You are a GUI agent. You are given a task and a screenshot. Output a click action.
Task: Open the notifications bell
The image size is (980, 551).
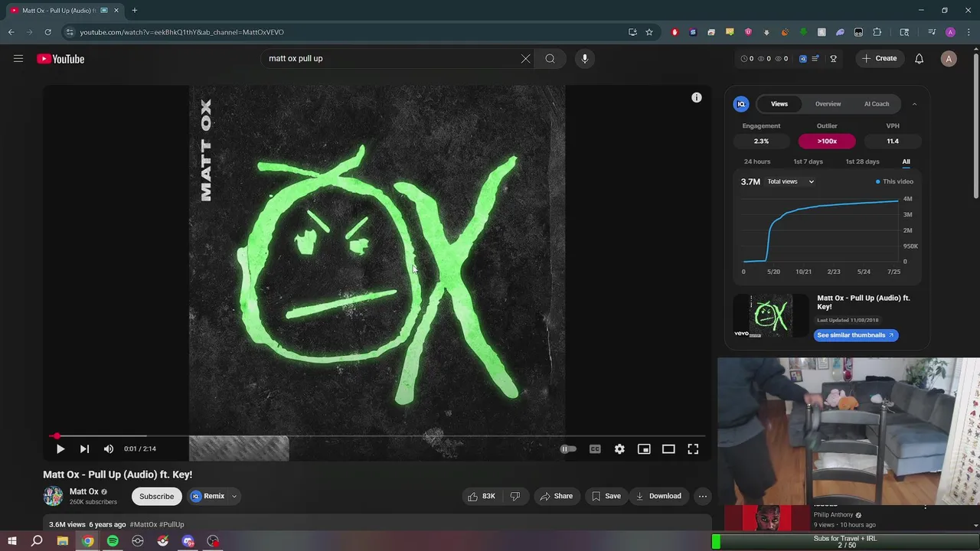click(x=919, y=59)
